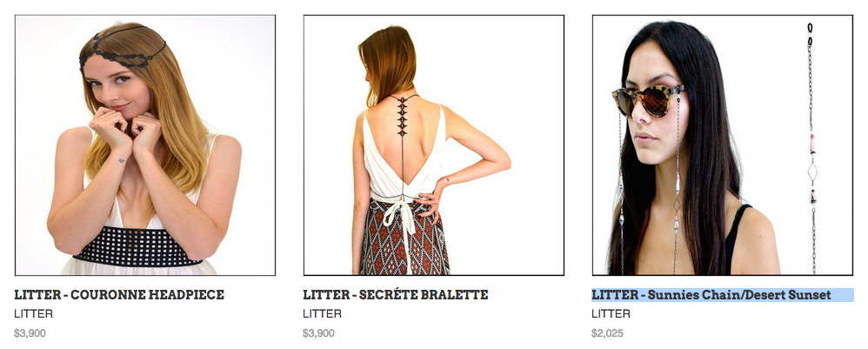
Task: Open the Couronne Headpiece product photo
Action: (x=145, y=145)
